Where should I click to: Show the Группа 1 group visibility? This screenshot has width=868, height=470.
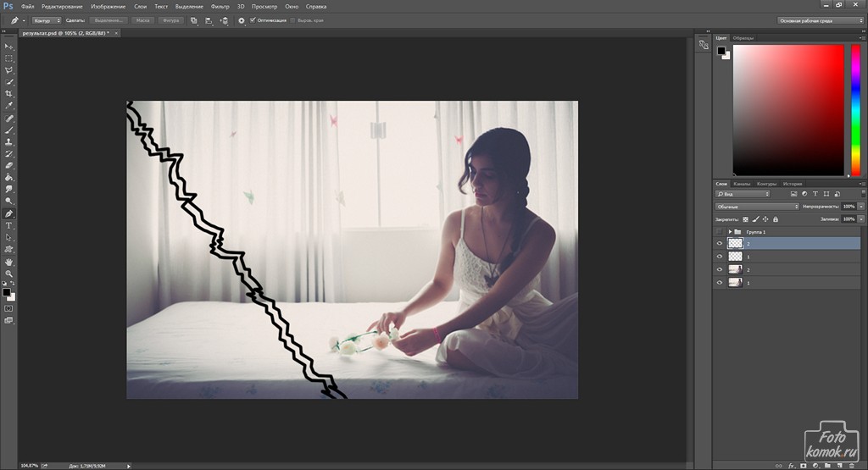coord(720,231)
